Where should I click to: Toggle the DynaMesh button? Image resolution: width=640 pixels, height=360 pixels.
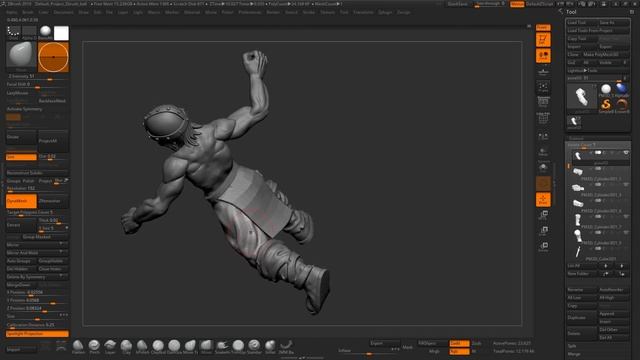tap(21, 201)
